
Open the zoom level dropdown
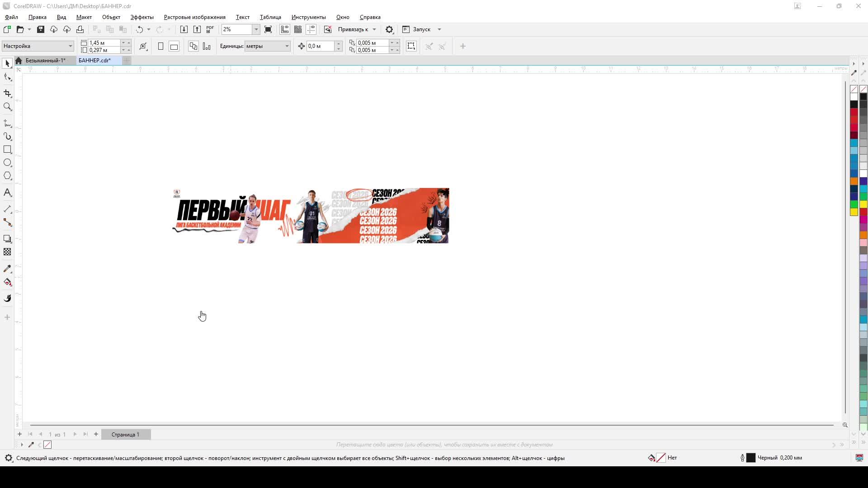coord(256,29)
